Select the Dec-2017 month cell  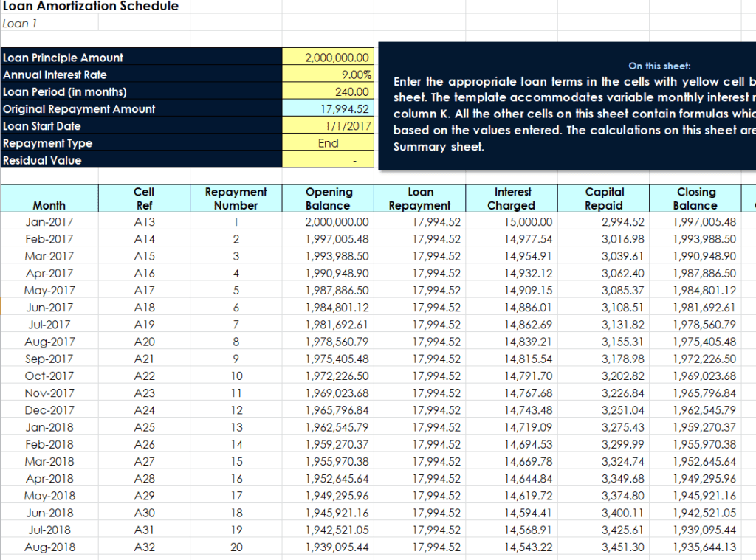coord(49,410)
